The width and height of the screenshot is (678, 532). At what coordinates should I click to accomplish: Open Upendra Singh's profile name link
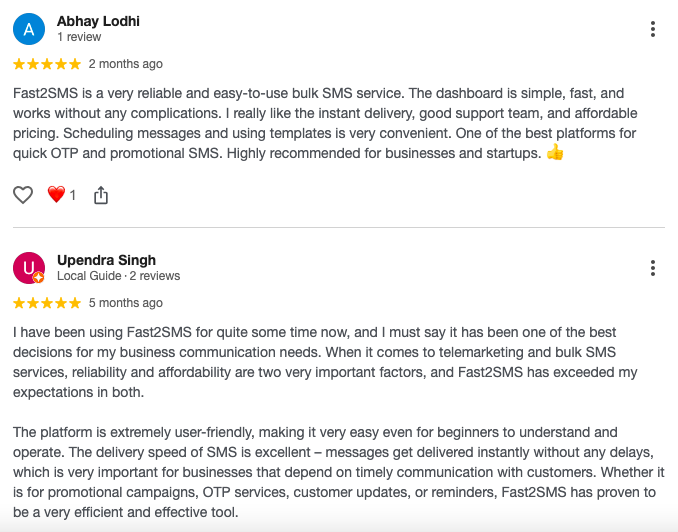(106, 260)
